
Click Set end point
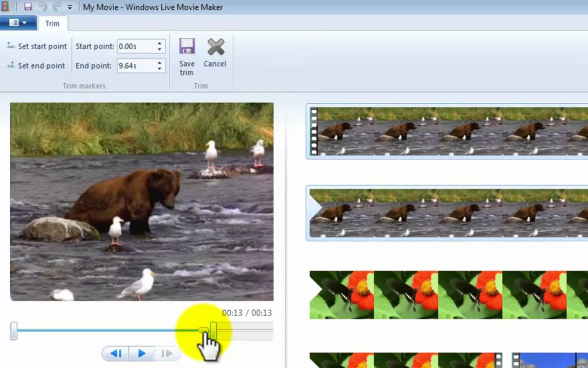point(36,66)
